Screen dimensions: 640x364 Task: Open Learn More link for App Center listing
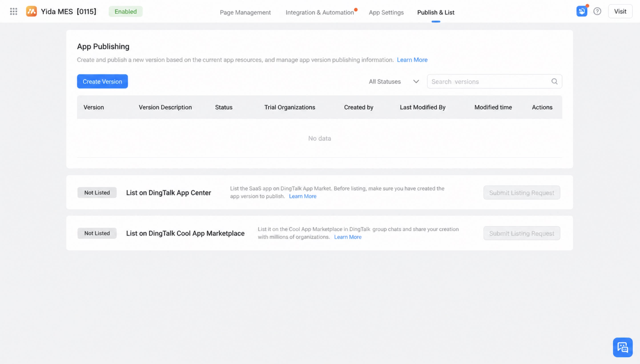click(302, 196)
